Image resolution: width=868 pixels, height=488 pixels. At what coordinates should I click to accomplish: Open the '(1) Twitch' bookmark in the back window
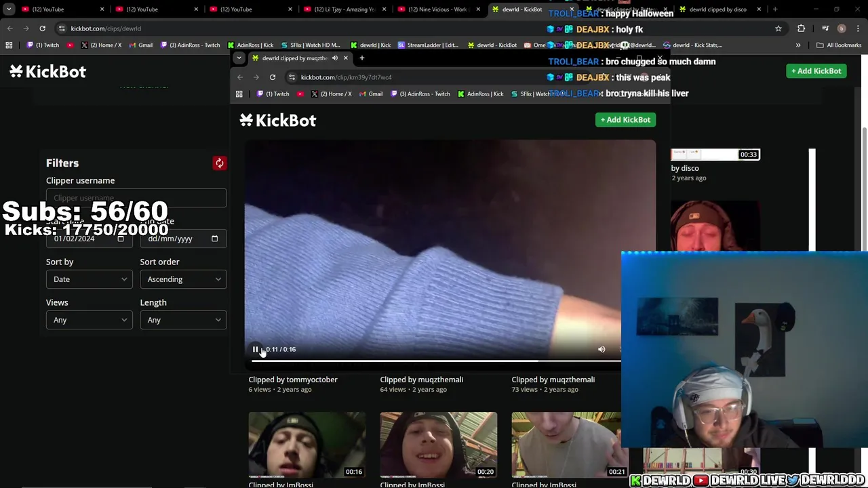click(43, 45)
